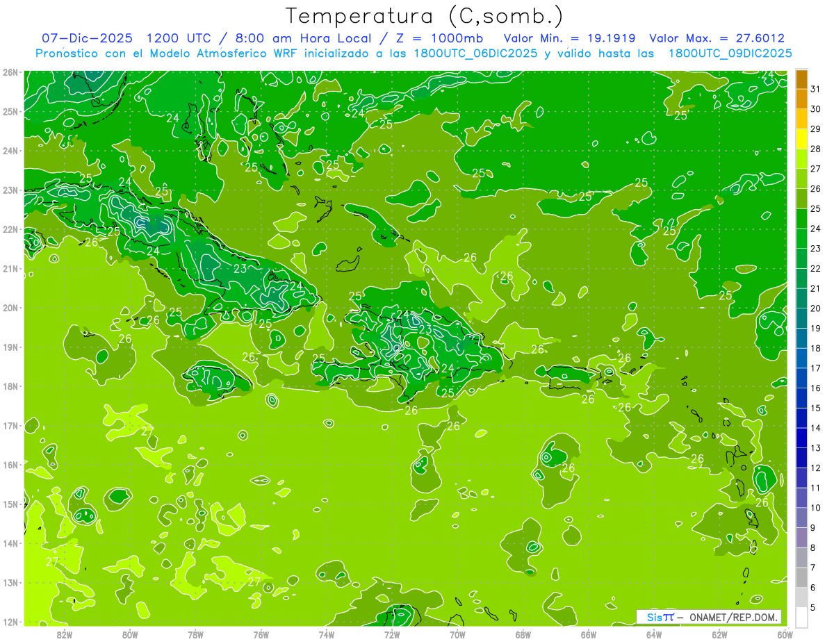
Task: Click the "74W" longitude axis label
Action: (327, 634)
